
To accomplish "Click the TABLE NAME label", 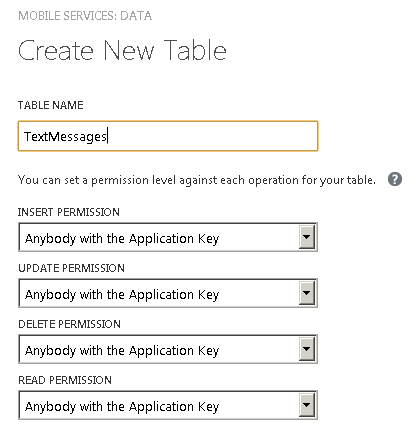I will pyautogui.click(x=51, y=105).
